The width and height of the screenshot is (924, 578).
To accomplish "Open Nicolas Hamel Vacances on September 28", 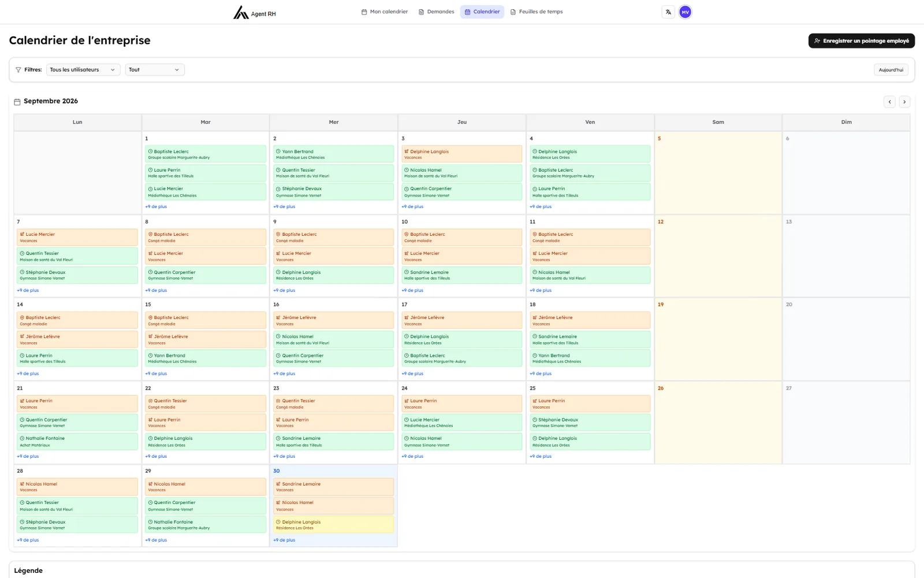I will pyautogui.click(x=77, y=487).
